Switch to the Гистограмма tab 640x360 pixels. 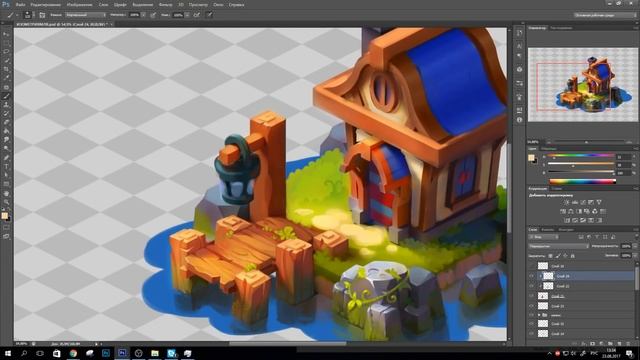pos(561,28)
